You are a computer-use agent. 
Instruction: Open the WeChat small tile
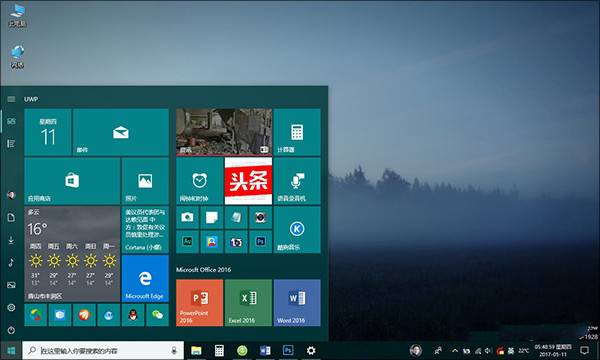coord(157,315)
